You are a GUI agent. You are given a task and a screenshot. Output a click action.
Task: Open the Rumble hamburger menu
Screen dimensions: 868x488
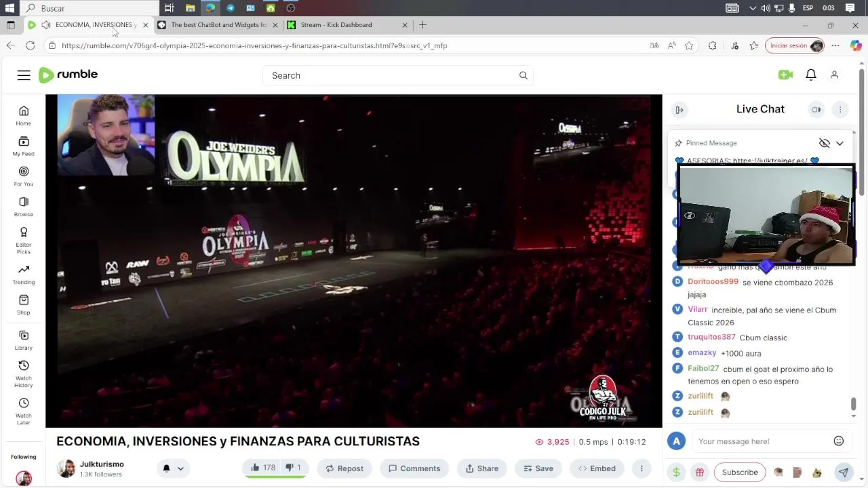24,75
